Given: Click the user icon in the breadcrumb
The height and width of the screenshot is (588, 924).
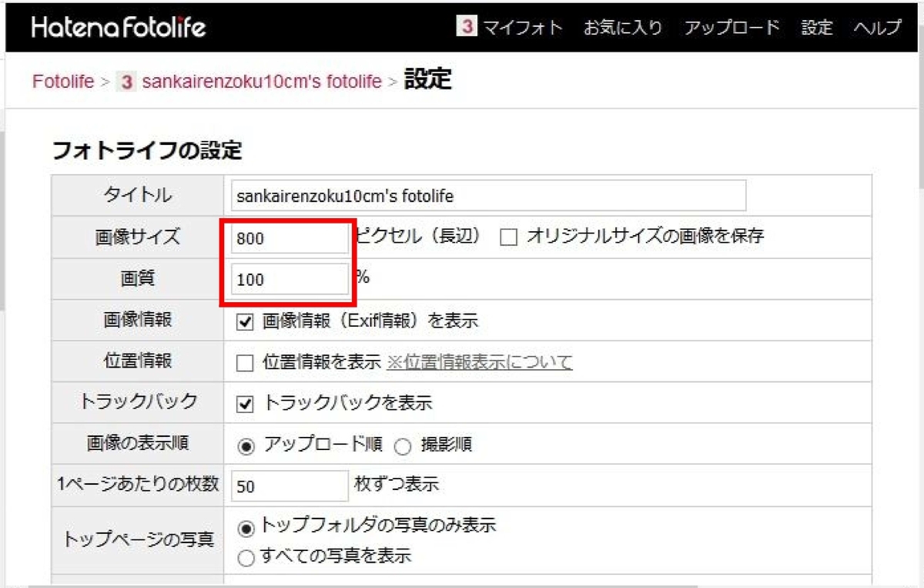Looking at the screenshot, I should (x=126, y=81).
